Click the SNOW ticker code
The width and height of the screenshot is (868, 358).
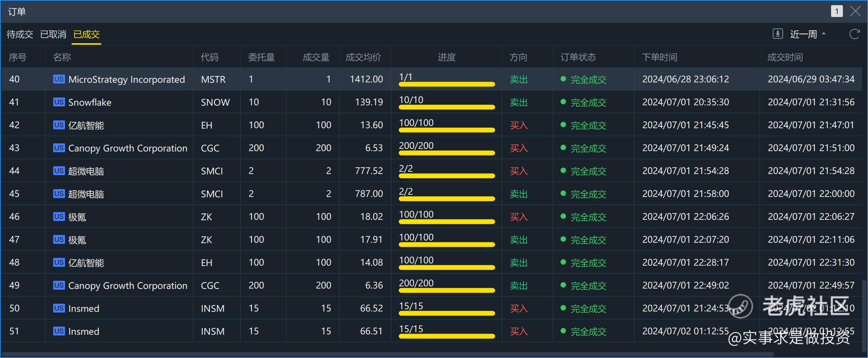(215, 102)
